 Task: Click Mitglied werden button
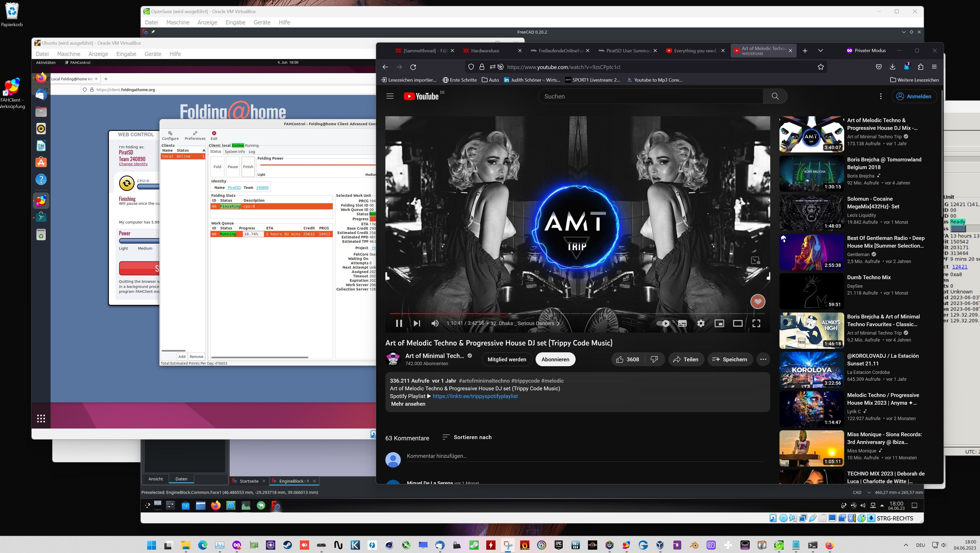507,360
